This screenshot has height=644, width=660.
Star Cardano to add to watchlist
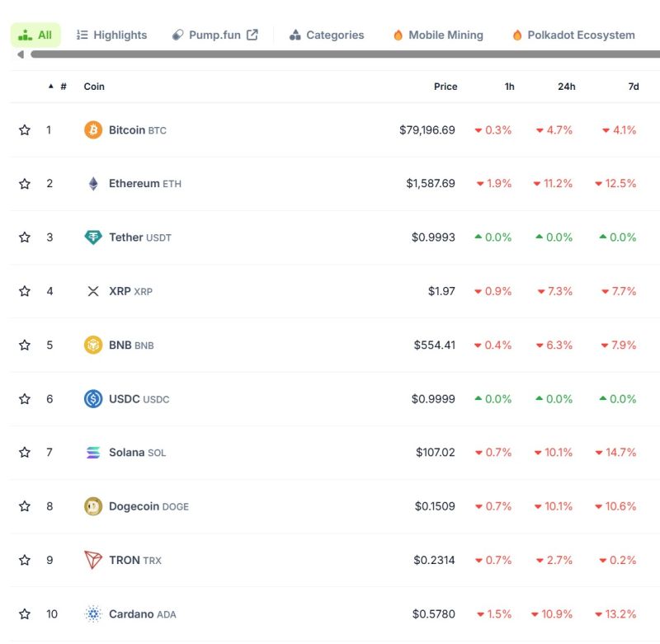[x=25, y=614]
